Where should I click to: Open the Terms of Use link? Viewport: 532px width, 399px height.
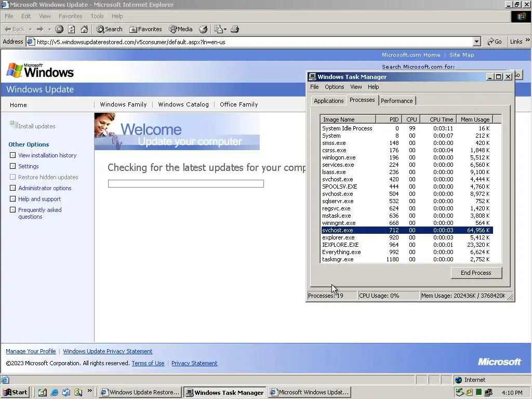click(x=148, y=363)
